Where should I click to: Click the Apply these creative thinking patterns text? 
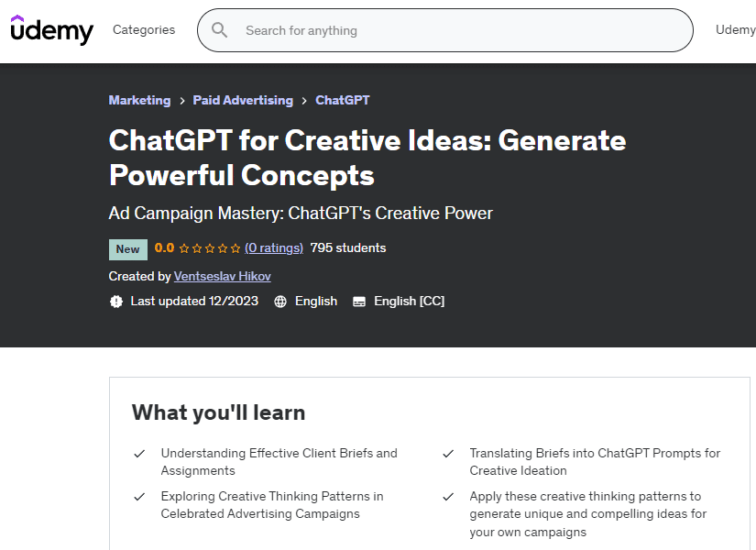588,514
